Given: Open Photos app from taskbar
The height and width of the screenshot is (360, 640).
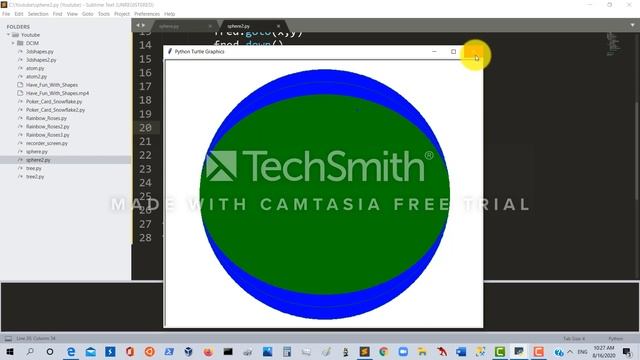Looking at the screenshot, I should pos(267,351).
